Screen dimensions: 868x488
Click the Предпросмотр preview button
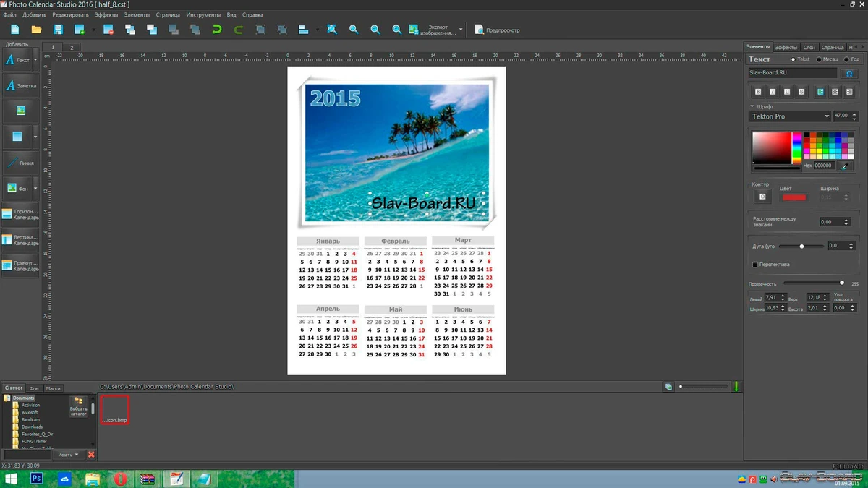click(497, 30)
